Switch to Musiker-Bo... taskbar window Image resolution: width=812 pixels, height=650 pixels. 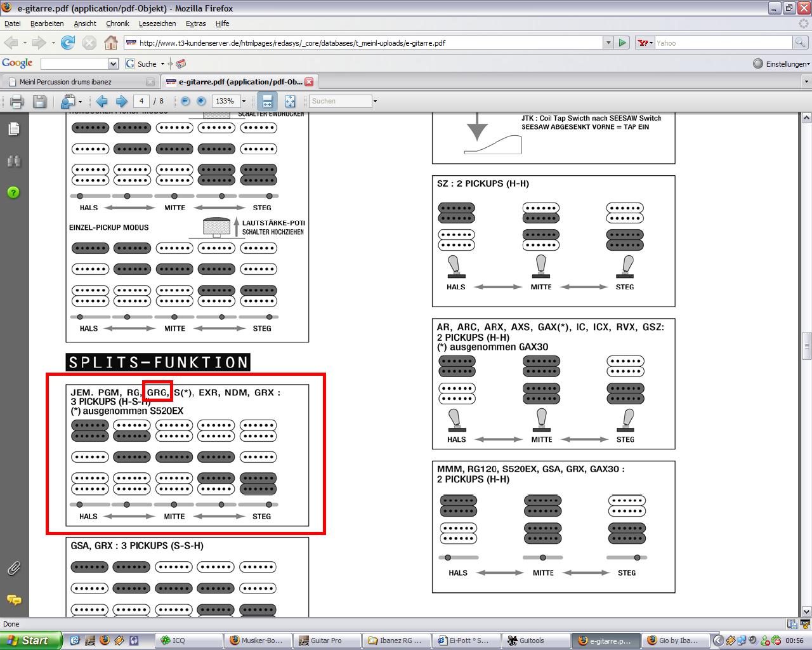258,640
